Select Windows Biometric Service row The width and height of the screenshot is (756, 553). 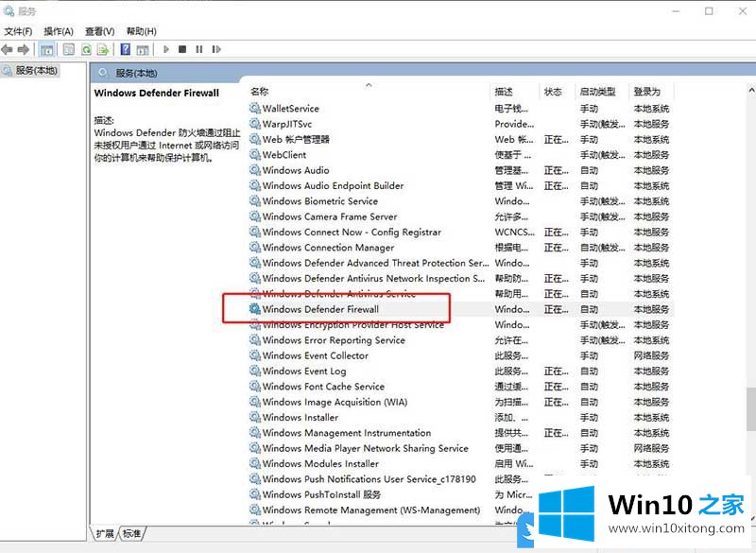pyautogui.click(x=460, y=201)
